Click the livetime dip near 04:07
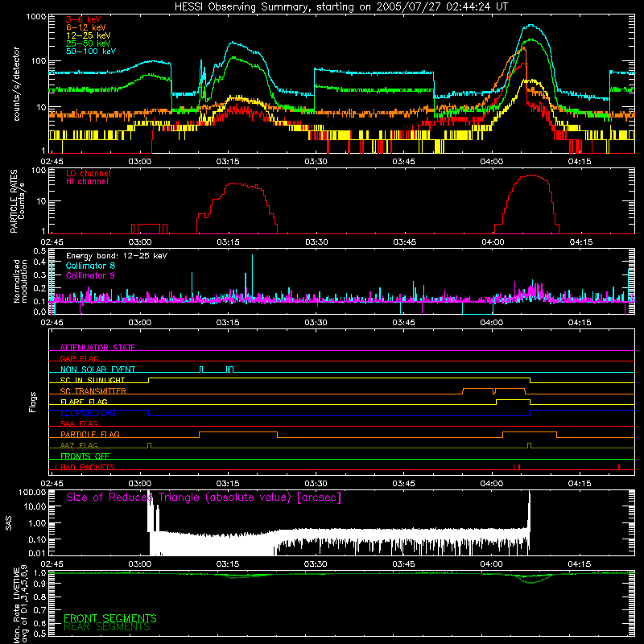The width and height of the screenshot is (644, 644). (x=531, y=580)
